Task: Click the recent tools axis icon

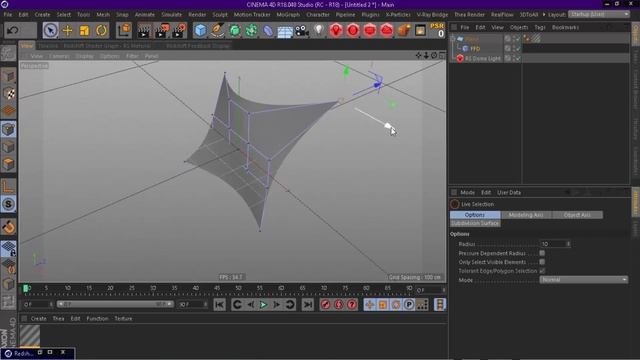Action: [x=124, y=30]
